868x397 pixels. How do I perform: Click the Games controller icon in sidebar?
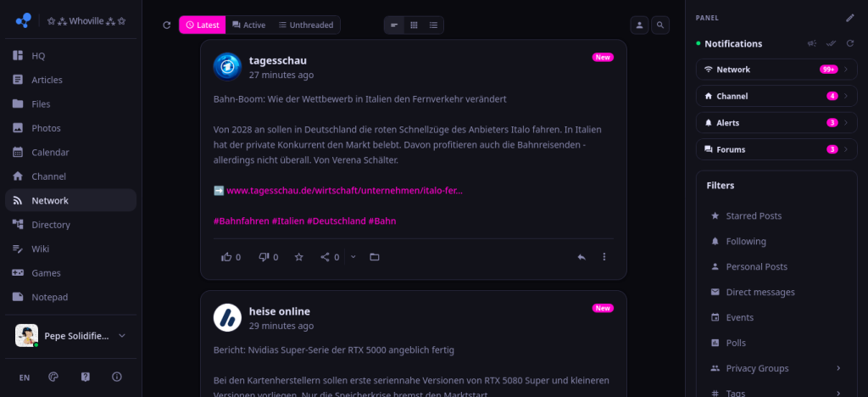(x=18, y=273)
